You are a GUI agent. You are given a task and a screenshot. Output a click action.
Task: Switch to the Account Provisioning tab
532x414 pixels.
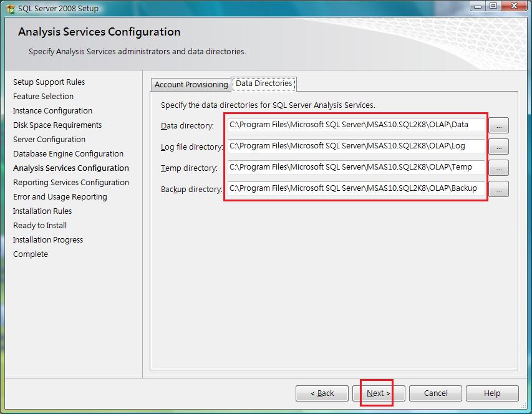[x=191, y=84]
